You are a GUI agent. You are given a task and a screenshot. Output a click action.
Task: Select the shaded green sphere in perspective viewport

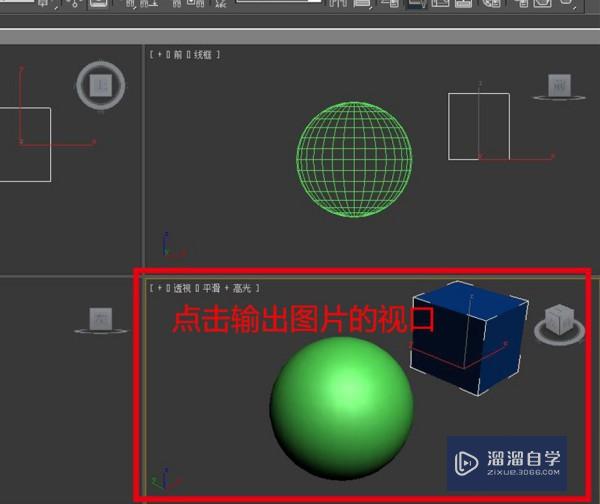[341, 408]
